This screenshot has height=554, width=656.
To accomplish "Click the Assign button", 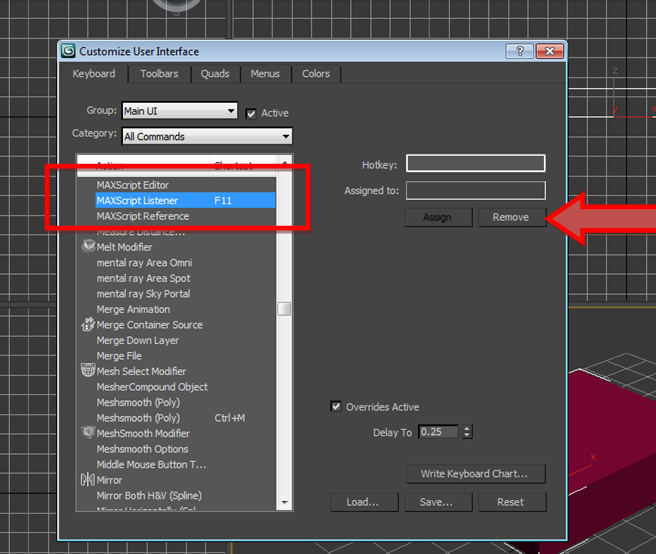I will (x=438, y=217).
